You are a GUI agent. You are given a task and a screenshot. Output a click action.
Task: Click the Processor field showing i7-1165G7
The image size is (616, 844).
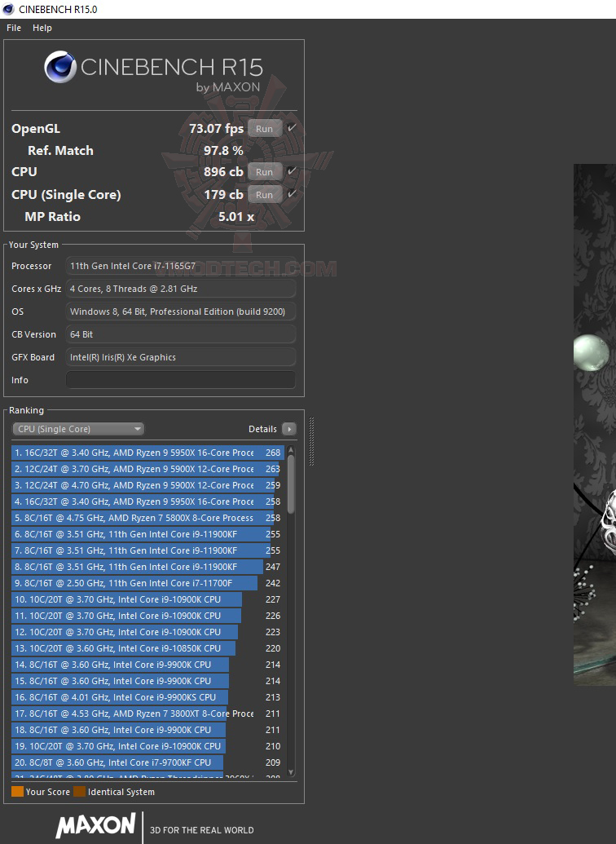pyautogui.click(x=181, y=266)
